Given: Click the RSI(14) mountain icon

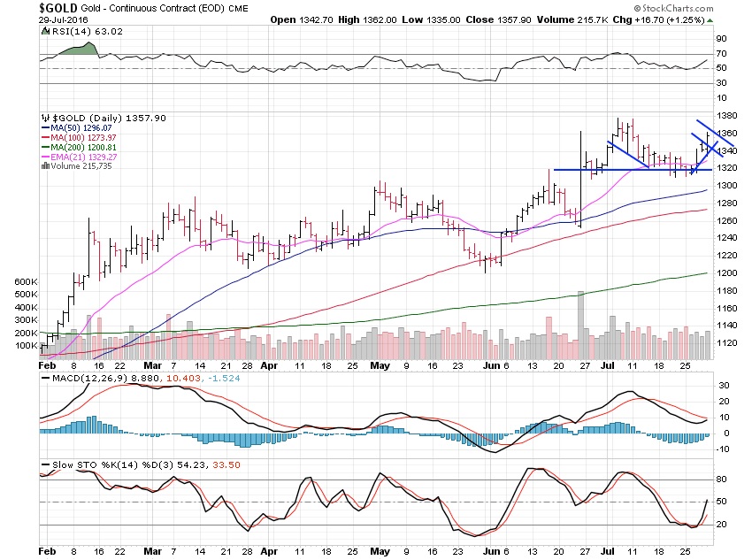Looking at the screenshot, I should 45,32.
